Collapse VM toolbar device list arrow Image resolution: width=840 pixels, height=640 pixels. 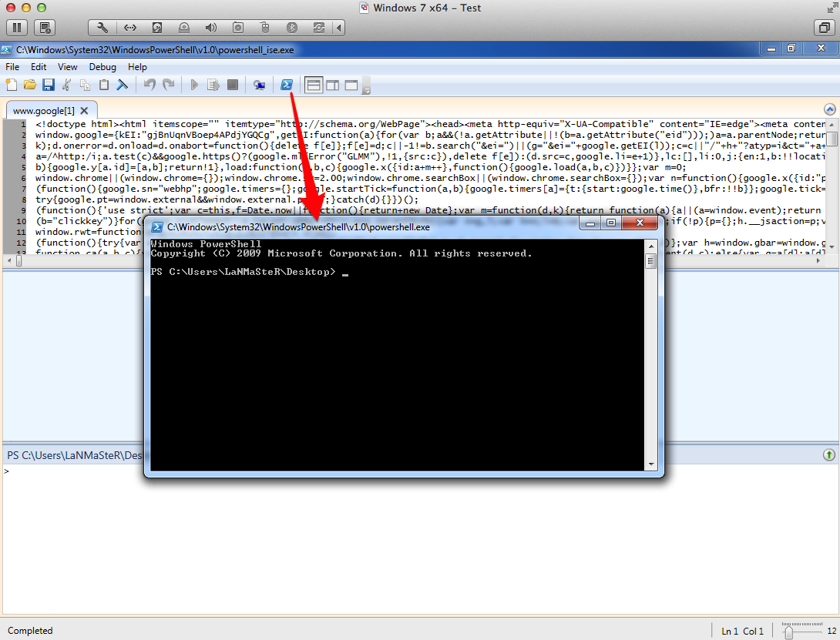click(338, 27)
